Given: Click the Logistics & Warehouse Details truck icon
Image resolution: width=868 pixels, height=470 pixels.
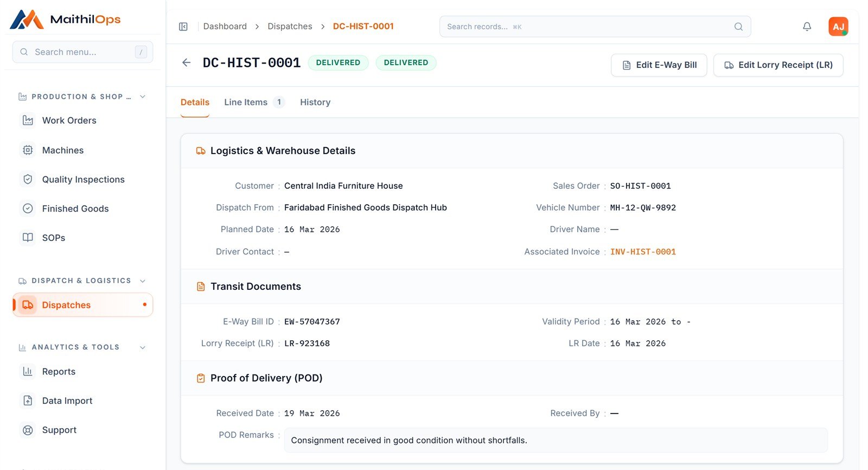Looking at the screenshot, I should (x=201, y=151).
